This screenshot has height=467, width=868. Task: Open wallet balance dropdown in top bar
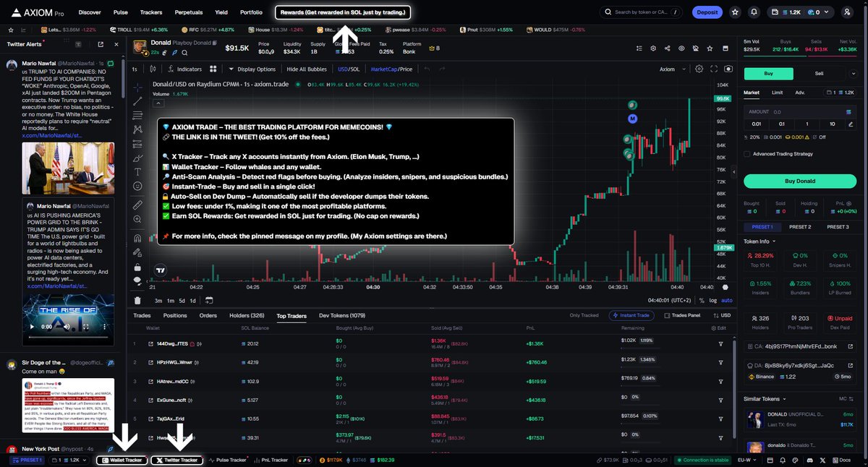pos(801,12)
